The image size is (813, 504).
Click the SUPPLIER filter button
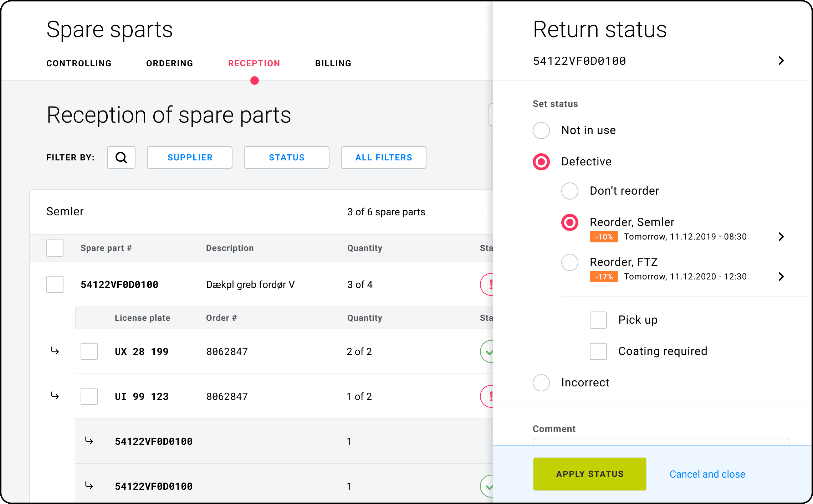pyautogui.click(x=190, y=157)
